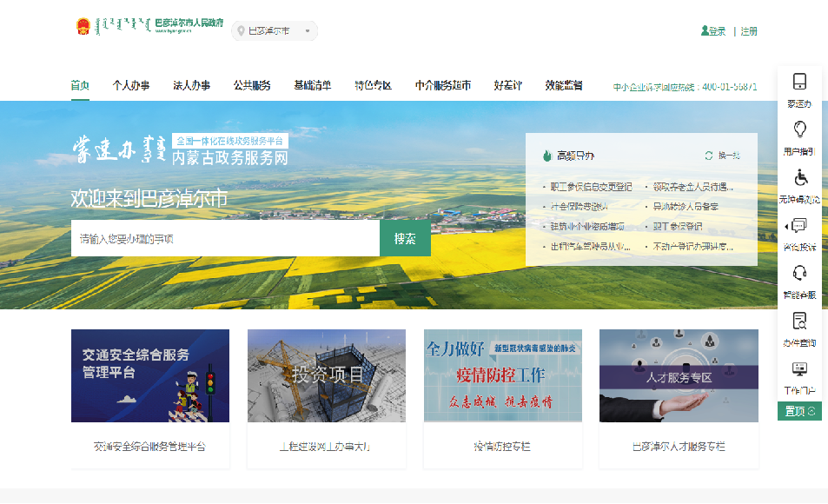Open the 蒙速办 mobile phone icon

[799, 82]
